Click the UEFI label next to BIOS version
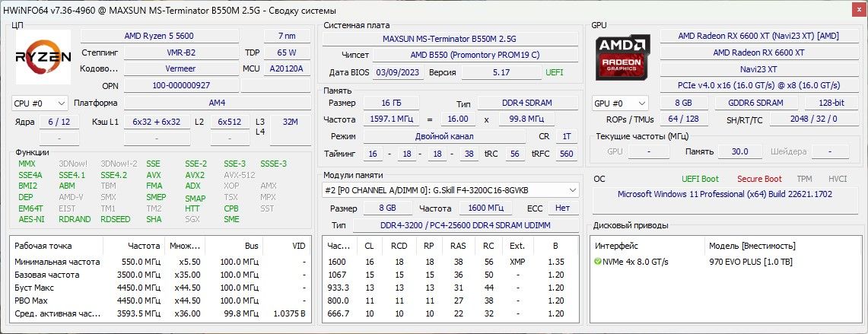The width and height of the screenshot is (868, 334). click(x=555, y=72)
